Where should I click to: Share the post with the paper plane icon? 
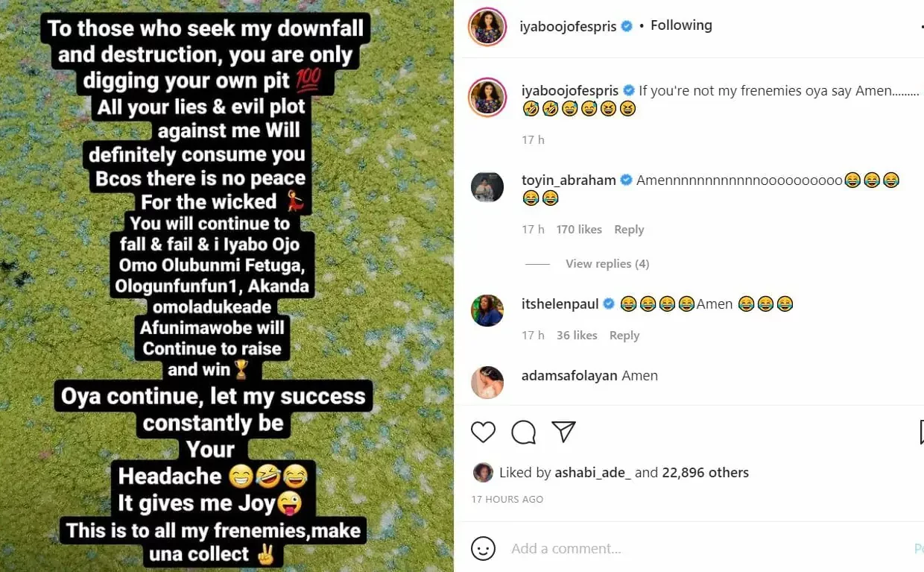[x=563, y=432]
